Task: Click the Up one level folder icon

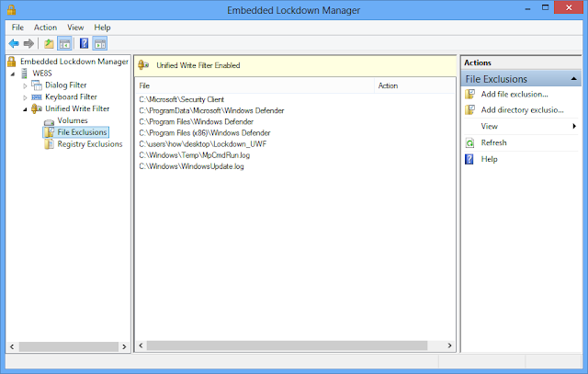Action: click(49, 43)
